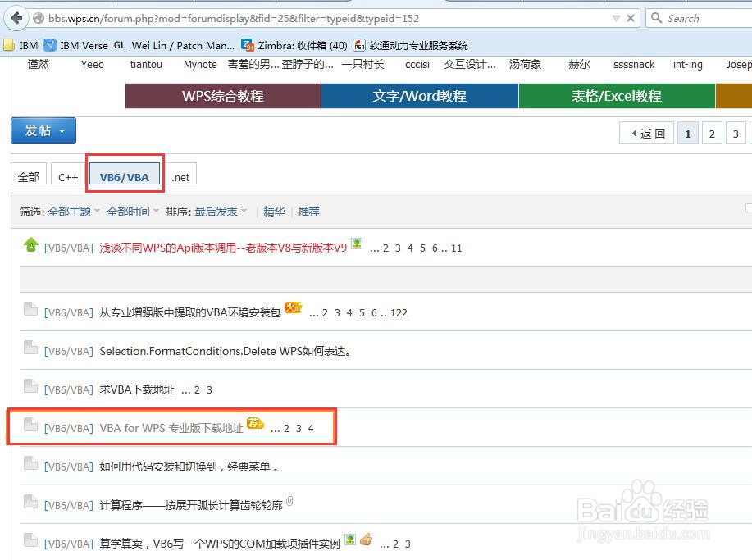Filter by 精华 posts
Image resolution: width=752 pixels, height=560 pixels.
(275, 212)
